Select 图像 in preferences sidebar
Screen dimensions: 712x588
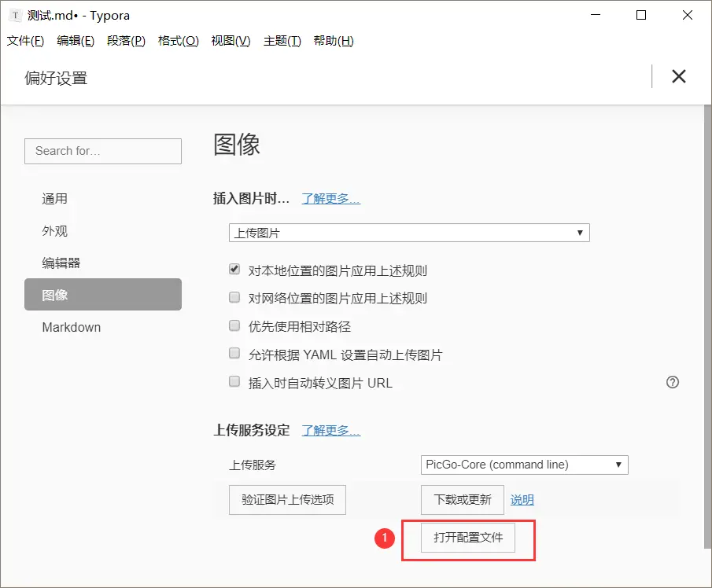coord(103,295)
